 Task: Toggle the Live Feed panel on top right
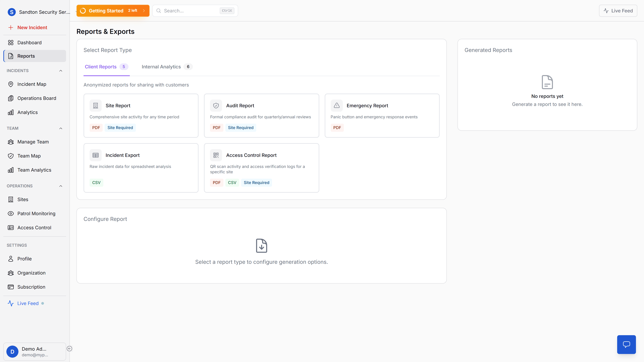pyautogui.click(x=618, y=11)
